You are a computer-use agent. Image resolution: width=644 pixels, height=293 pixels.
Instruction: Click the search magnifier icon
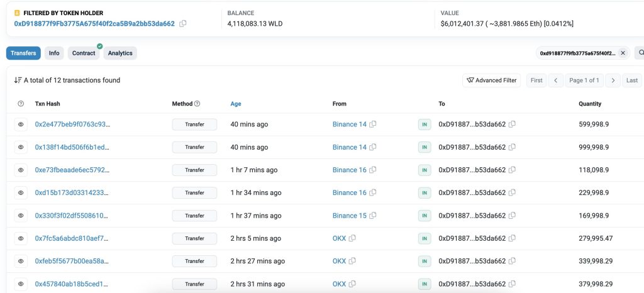point(640,53)
